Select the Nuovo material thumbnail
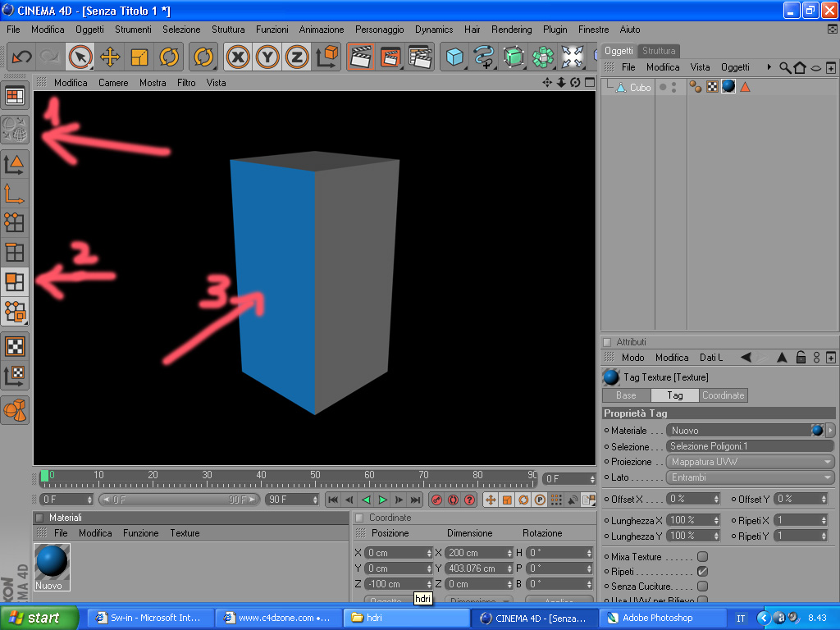Screen dimensions: 840x630 52,568
